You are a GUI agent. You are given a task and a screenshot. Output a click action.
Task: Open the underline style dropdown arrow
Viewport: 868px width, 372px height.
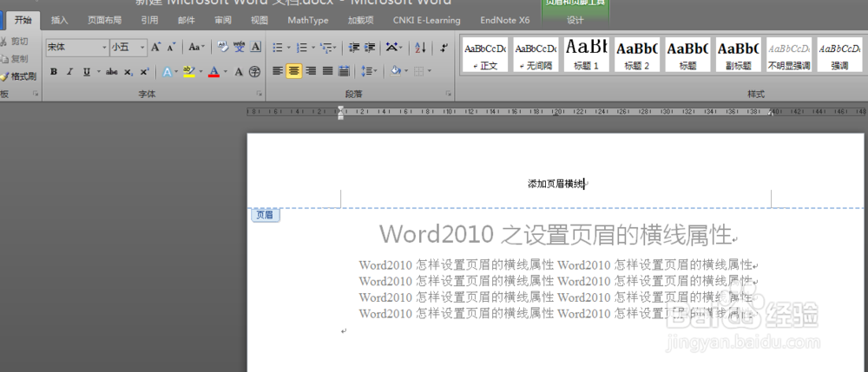(x=99, y=71)
